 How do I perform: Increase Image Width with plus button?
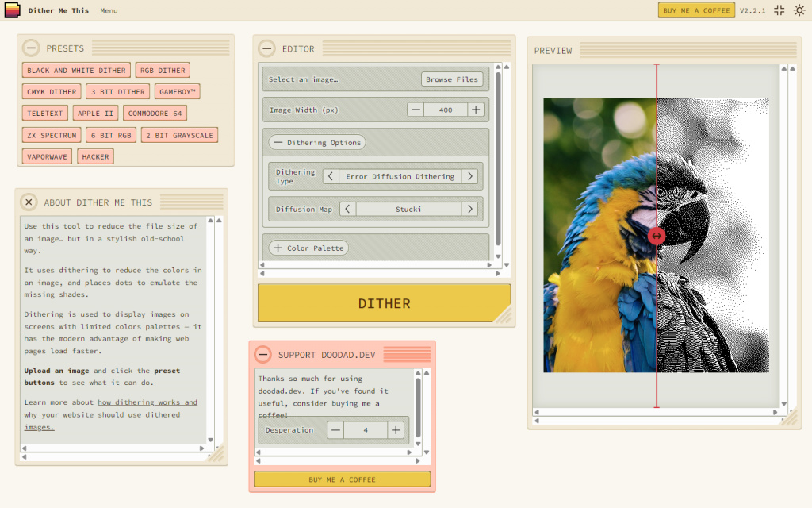[475, 110]
